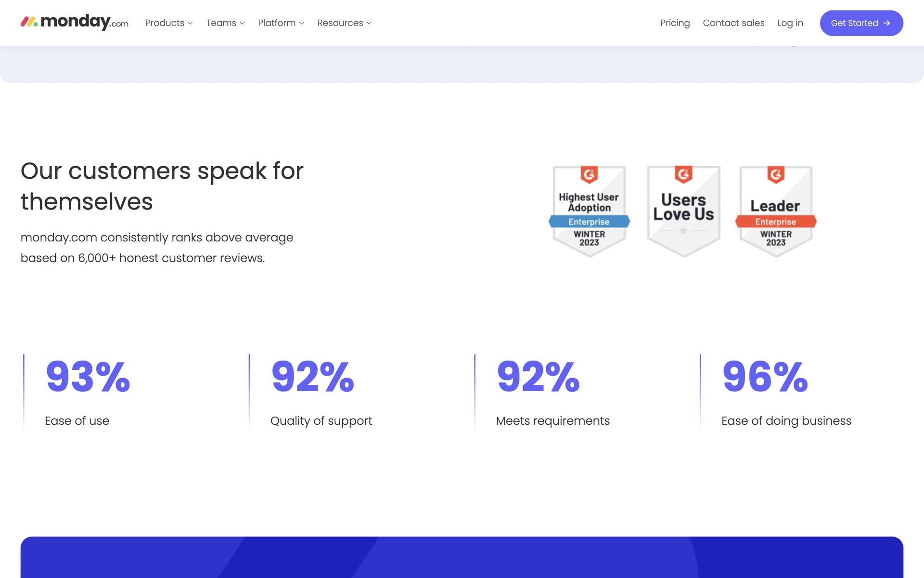924x578 pixels.
Task: Click the 93% Ease of use stat
Action: tap(88, 377)
